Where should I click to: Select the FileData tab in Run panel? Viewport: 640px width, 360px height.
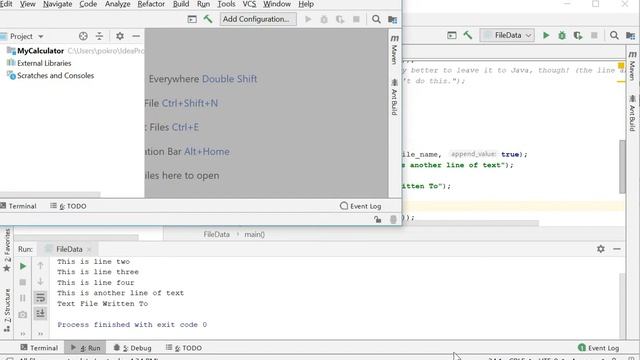69,249
